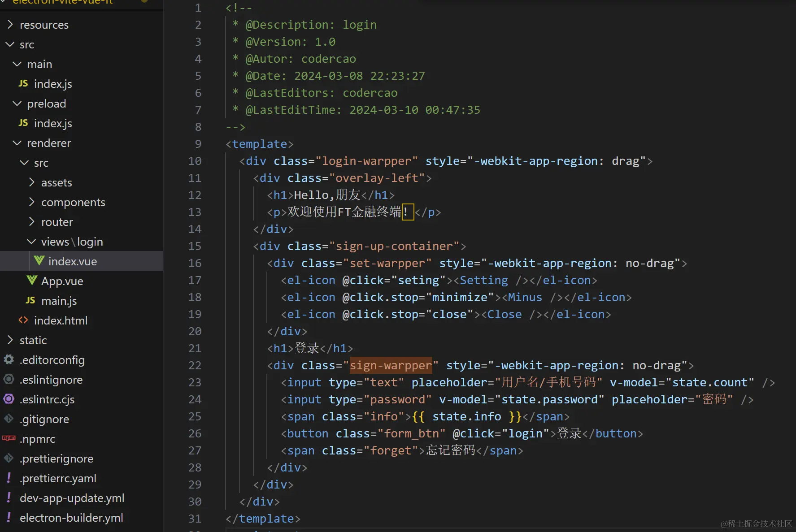Click opening <template> tag on line 9
The image size is (796, 532).
tap(260, 144)
